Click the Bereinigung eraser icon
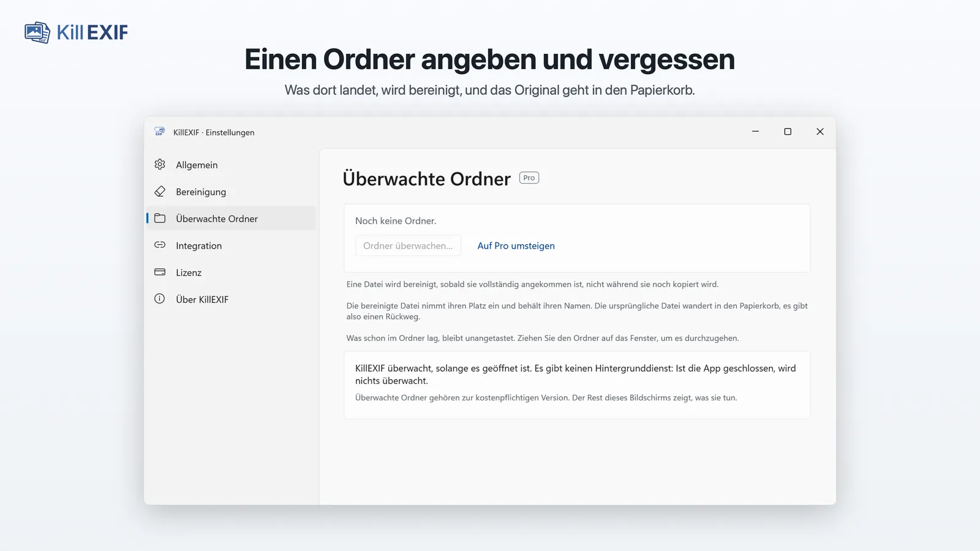Viewport: 980px width, 551px height. (160, 192)
